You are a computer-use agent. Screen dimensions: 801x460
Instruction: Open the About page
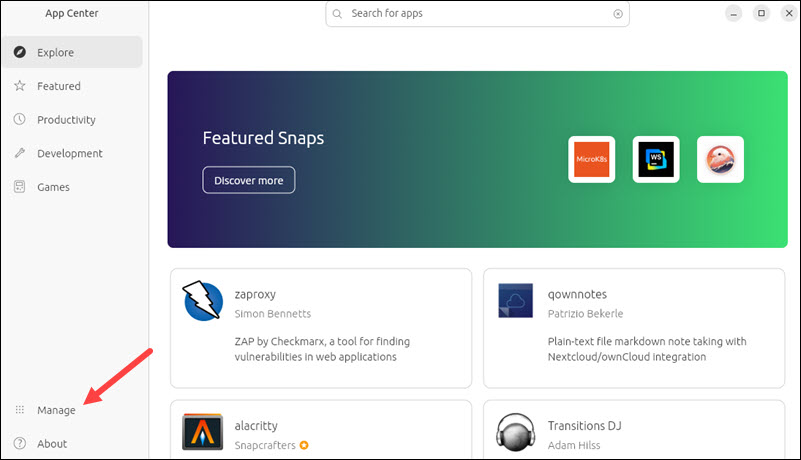(x=72, y=444)
